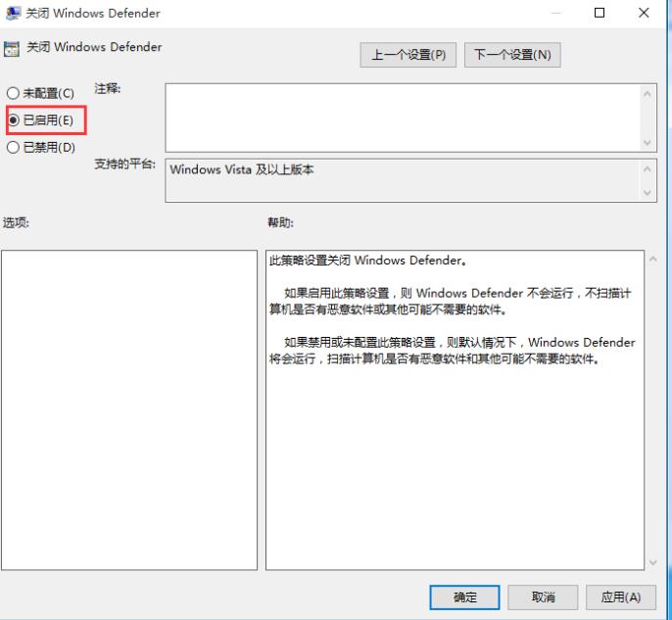672x620 pixels.
Task: Click the empty 选项 options pane
Action: [x=129, y=410]
